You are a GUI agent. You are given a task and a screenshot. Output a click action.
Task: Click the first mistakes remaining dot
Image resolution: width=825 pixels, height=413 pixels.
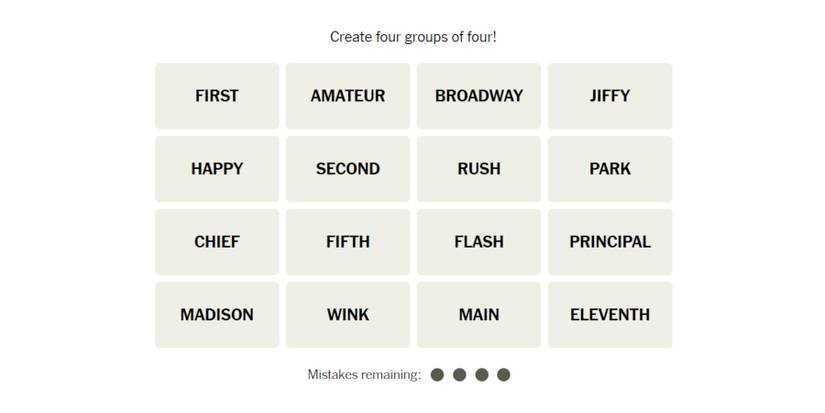click(x=438, y=375)
